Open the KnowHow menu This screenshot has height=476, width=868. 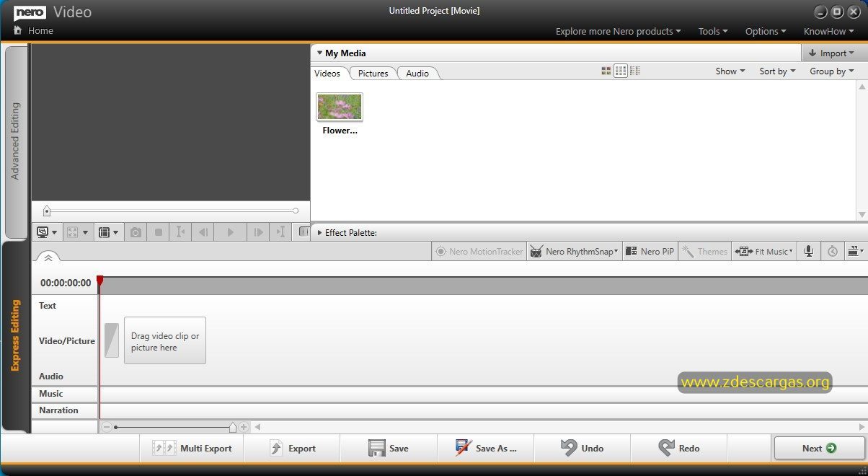tap(831, 31)
